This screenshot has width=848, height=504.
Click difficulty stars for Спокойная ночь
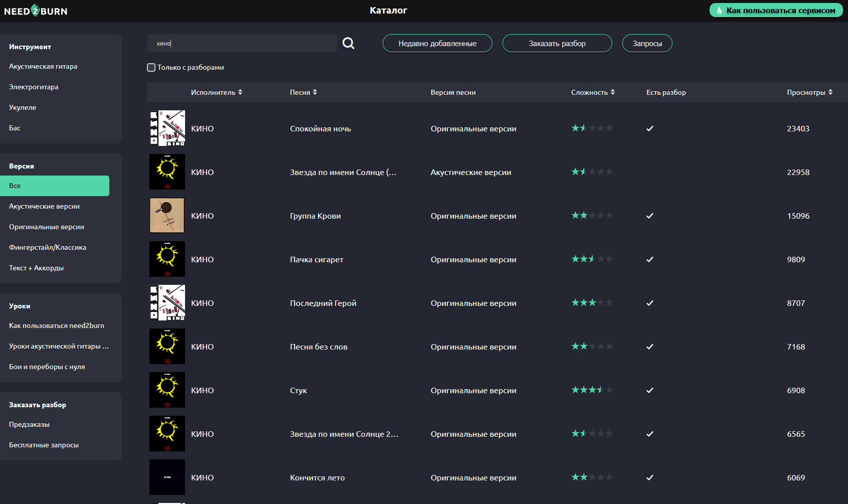coord(592,128)
